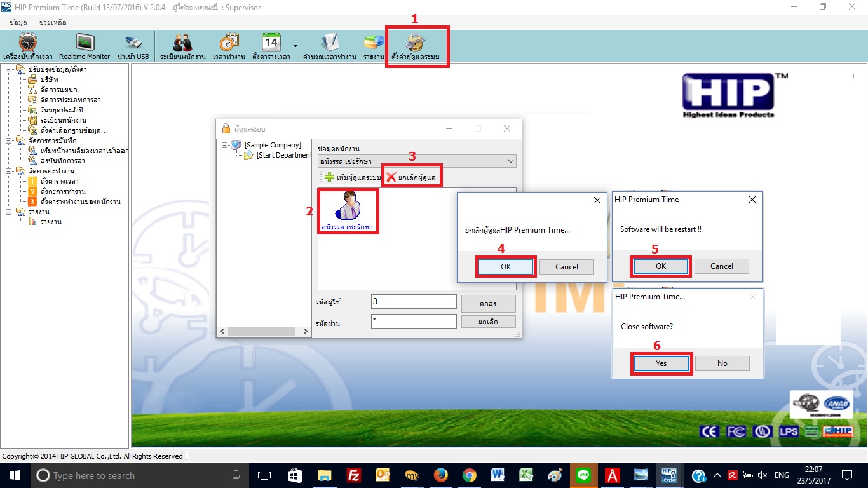868x488 pixels.
Task: Click OK in Software will be restart dialog
Action: pos(661,266)
